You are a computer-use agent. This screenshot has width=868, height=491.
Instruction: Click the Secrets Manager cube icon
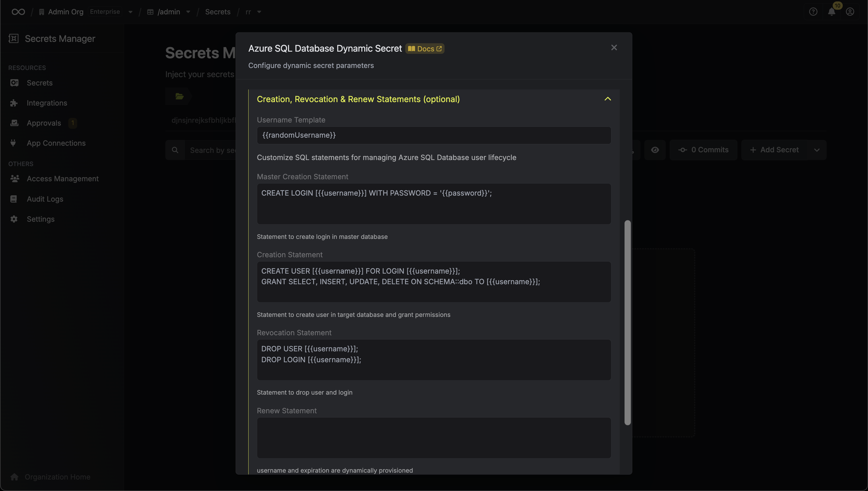coord(13,38)
